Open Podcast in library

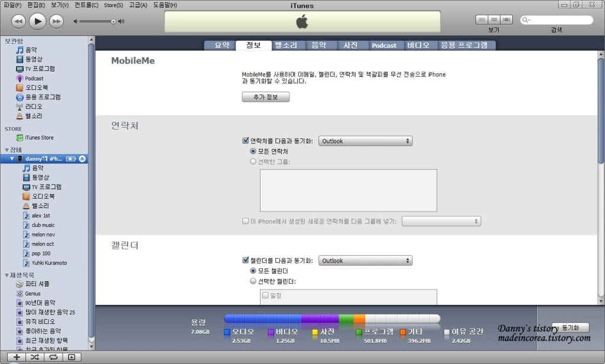tap(30, 79)
